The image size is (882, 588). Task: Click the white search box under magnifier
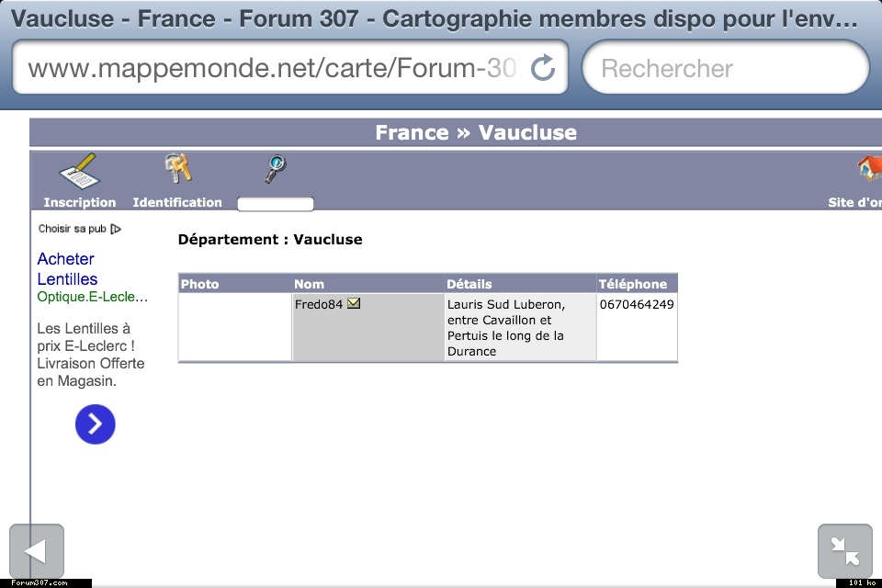[x=276, y=204]
